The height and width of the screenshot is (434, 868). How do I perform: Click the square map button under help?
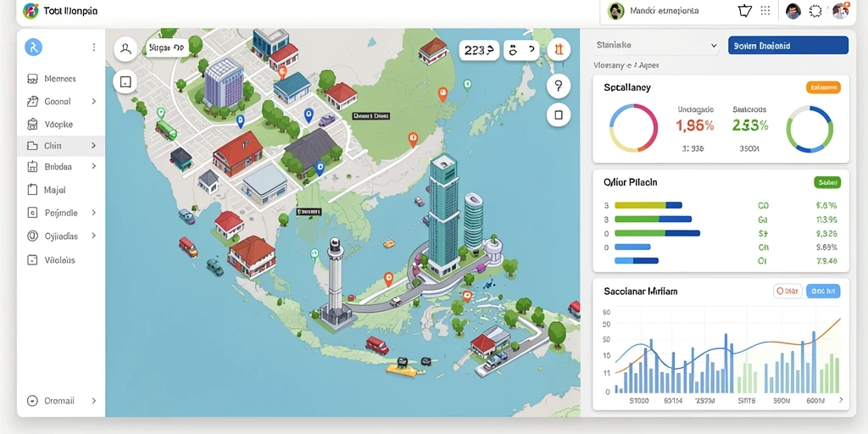coord(559,115)
